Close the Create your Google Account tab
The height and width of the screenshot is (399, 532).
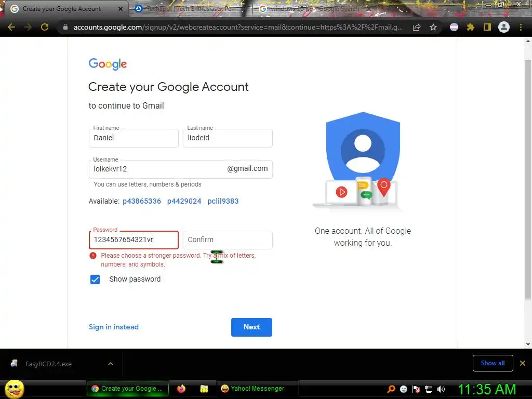tap(121, 9)
